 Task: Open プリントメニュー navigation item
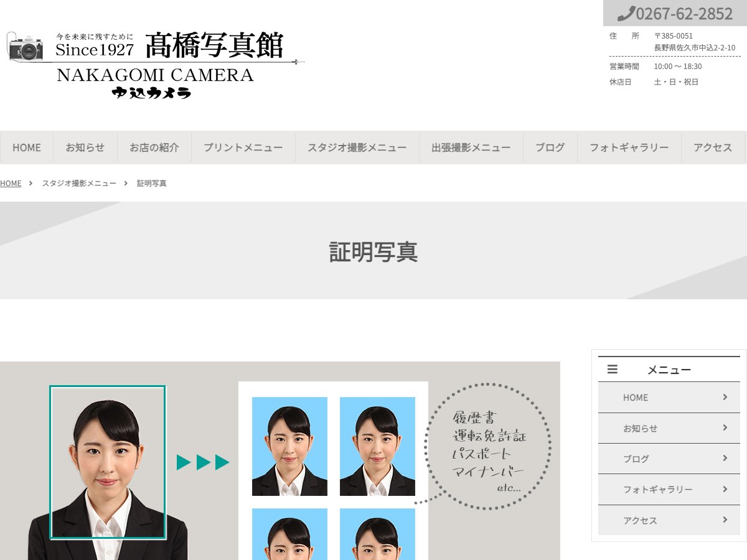click(x=243, y=147)
